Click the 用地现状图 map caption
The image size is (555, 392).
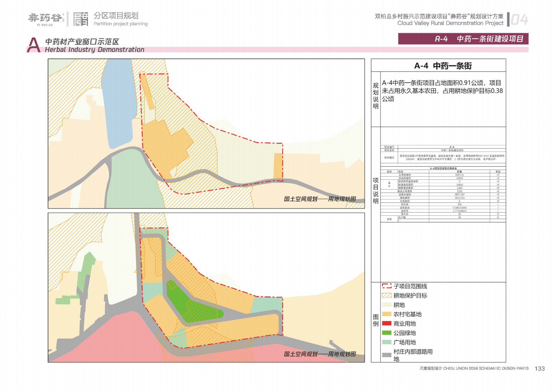pos(319,199)
